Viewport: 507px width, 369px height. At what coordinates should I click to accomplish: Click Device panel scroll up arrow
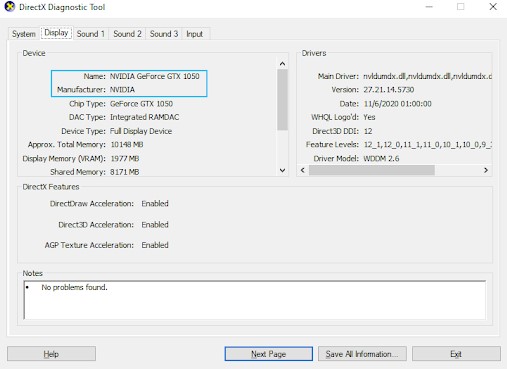[282, 64]
